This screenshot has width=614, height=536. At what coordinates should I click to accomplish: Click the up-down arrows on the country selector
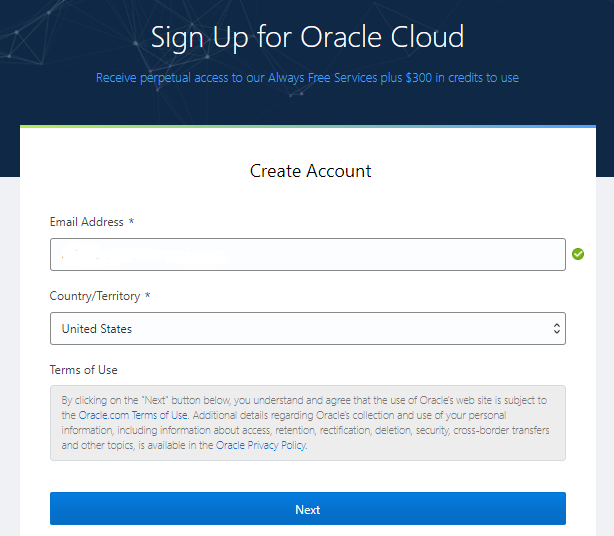(x=556, y=328)
